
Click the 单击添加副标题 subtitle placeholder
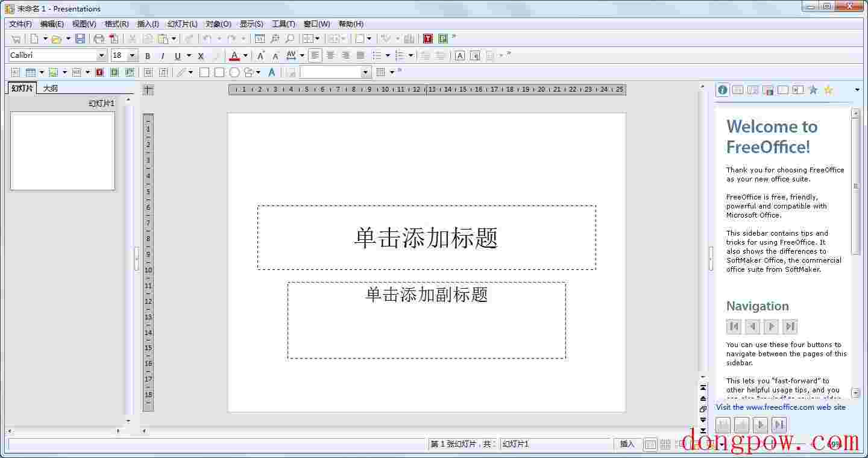(x=426, y=320)
